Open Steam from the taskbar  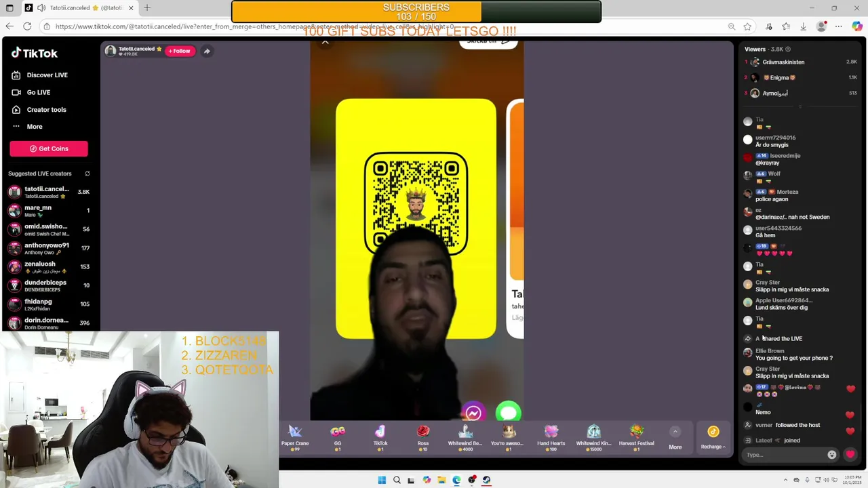[486, 480]
